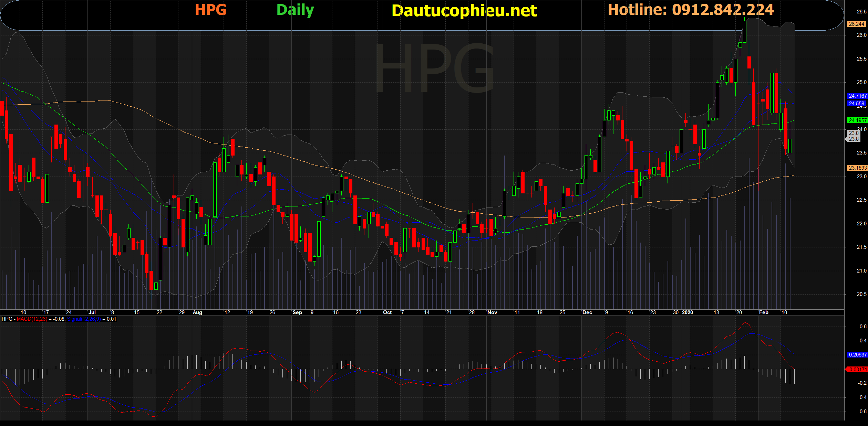Select the orange 26.244 price tag

coord(856,24)
